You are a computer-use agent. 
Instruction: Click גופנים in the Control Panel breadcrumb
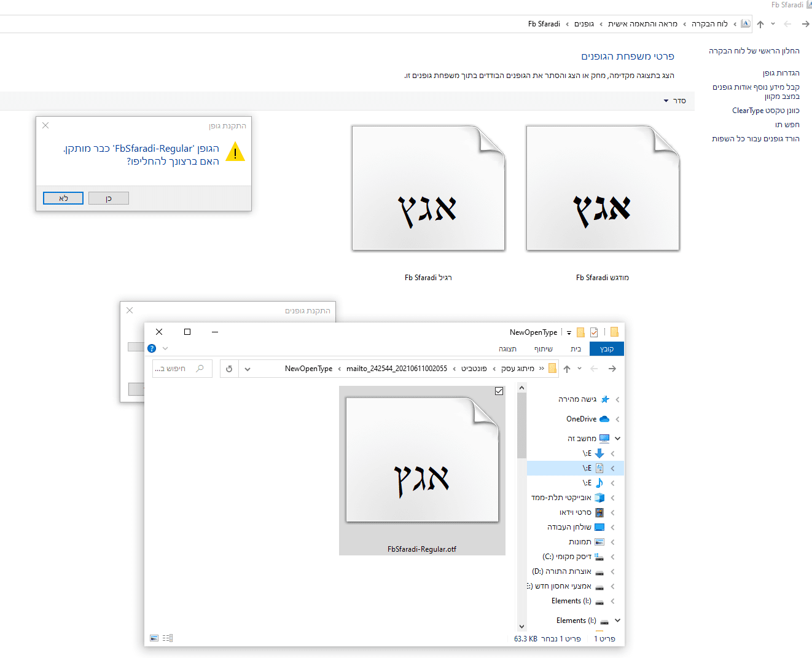pyautogui.click(x=584, y=24)
